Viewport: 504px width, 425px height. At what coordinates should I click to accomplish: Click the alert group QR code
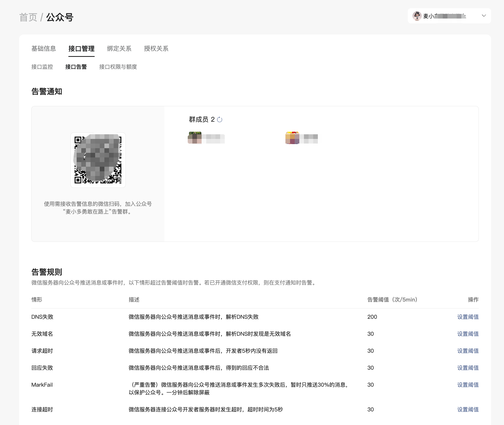tap(98, 160)
